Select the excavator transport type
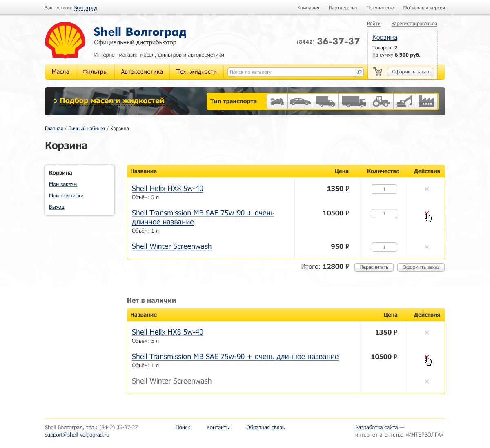490x448 pixels. point(405,101)
